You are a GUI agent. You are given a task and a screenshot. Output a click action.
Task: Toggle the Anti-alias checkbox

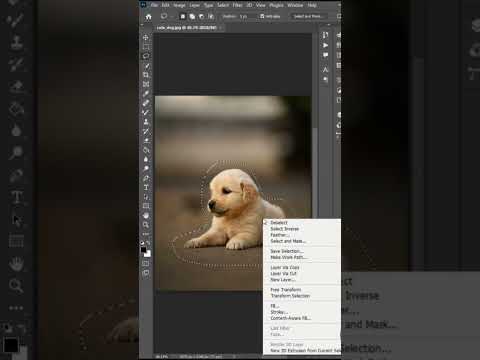point(262,16)
